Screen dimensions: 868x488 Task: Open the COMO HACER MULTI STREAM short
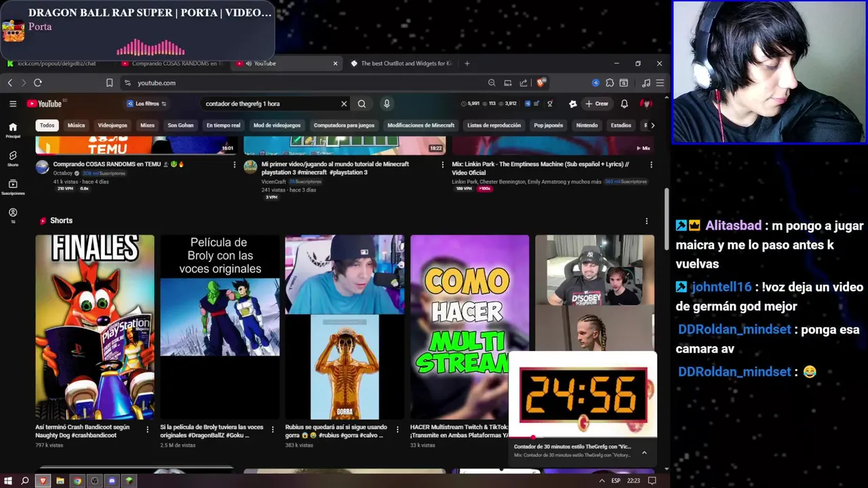click(469, 327)
